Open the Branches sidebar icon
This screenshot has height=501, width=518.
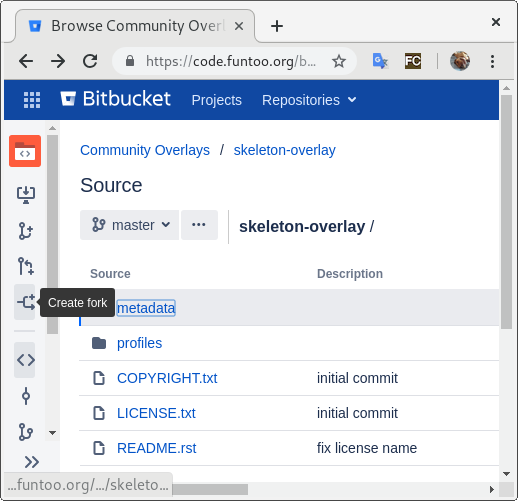26,432
